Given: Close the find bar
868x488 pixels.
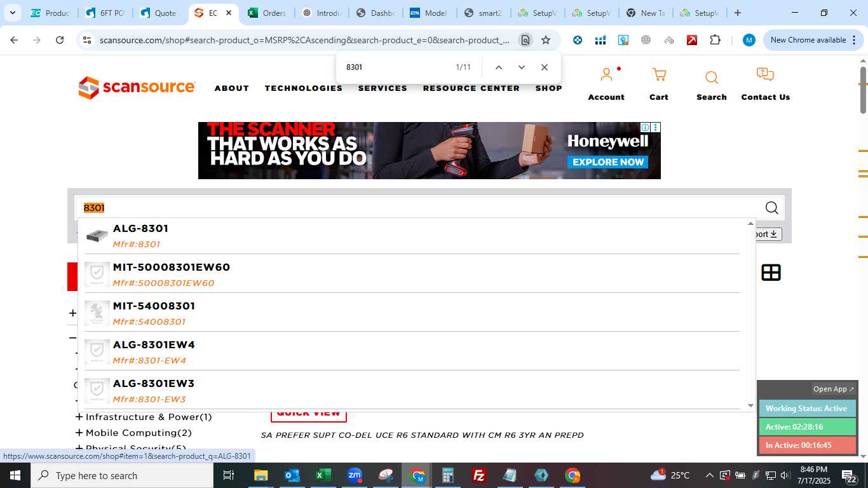Looking at the screenshot, I should coord(545,67).
